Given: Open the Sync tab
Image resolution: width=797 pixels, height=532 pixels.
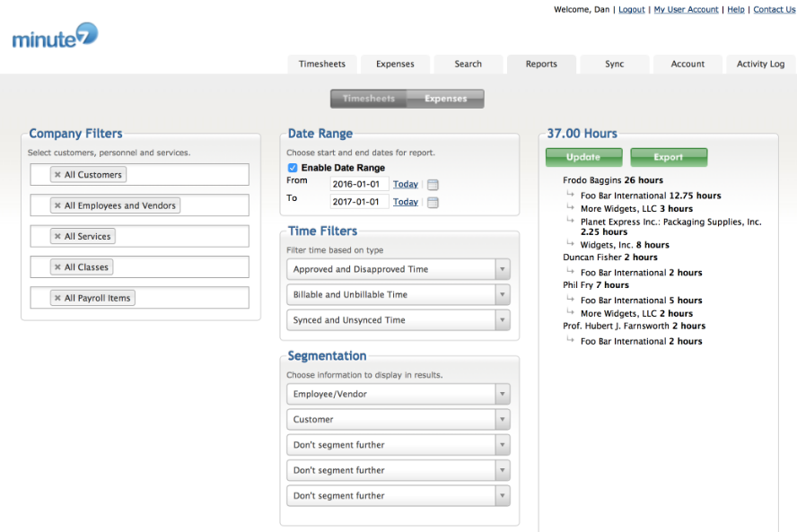Looking at the screenshot, I should tap(614, 65).
